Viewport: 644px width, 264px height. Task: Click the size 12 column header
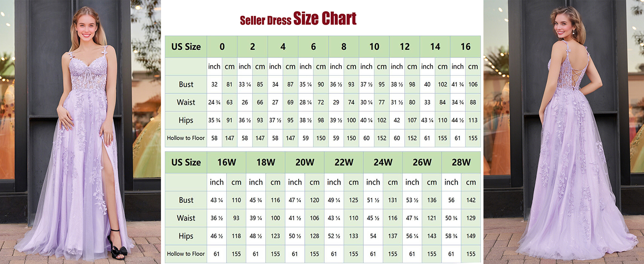[405, 47]
